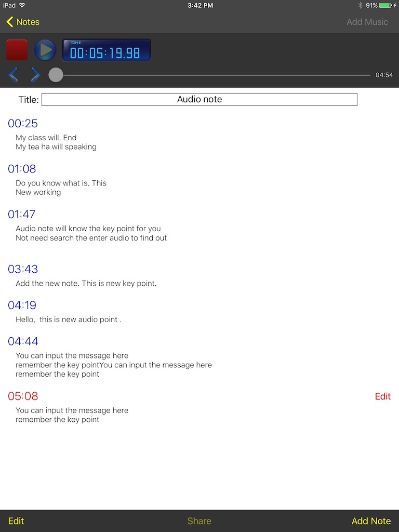The image size is (399, 532).
Task: Start playback with the play button
Action: (45, 50)
